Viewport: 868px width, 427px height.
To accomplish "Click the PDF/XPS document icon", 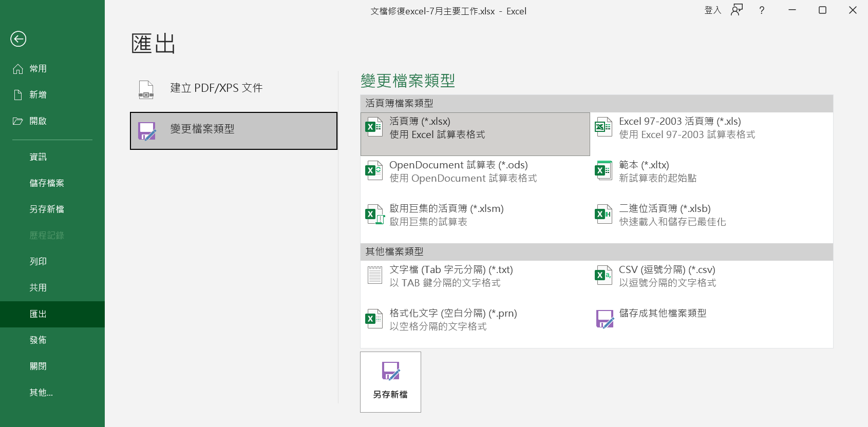I will (146, 89).
